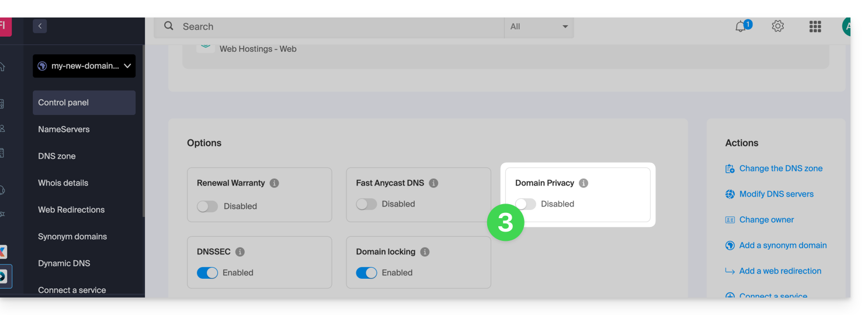Click the Change owner link

point(766,220)
